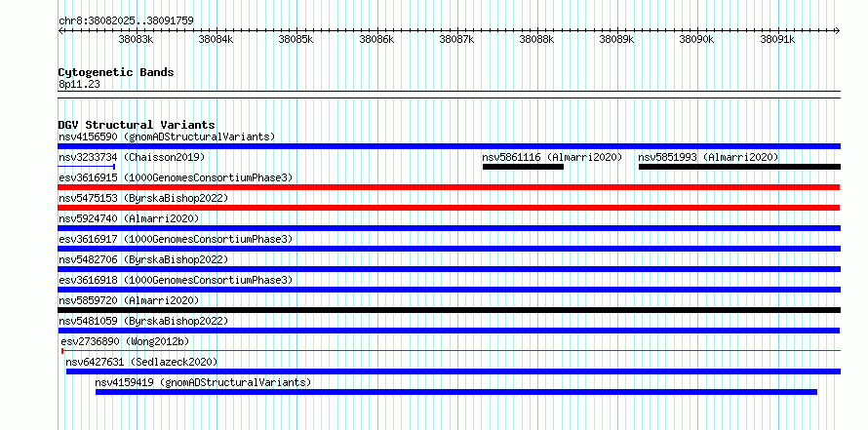
Task: Select the black nsv5851993 variant bar
Action: click(x=739, y=167)
